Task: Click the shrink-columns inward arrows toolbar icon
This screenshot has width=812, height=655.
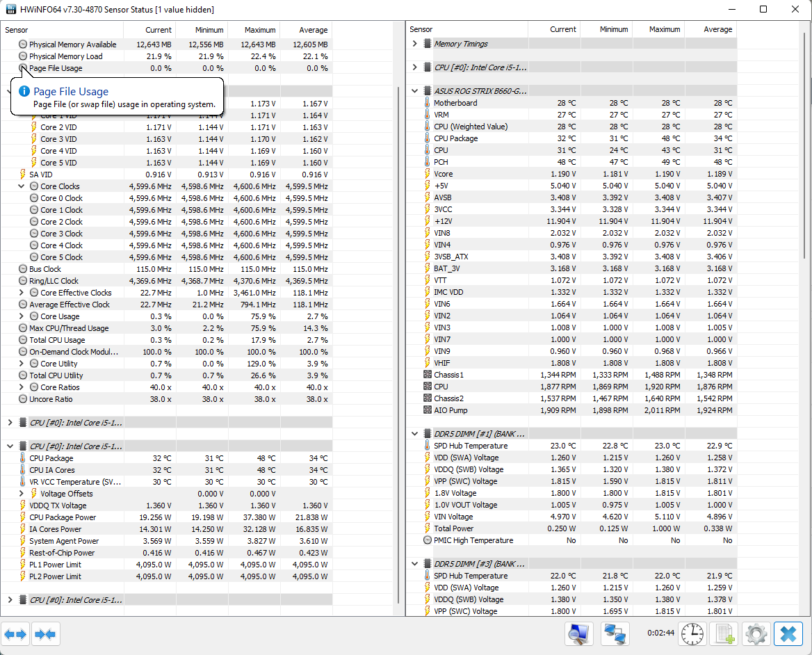Action: click(x=46, y=633)
